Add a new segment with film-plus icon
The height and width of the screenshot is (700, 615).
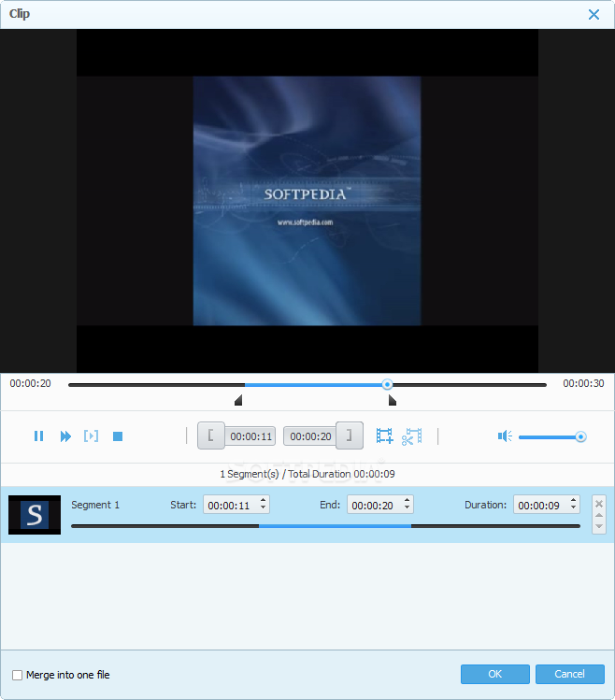pyautogui.click(x=384, y=436)
